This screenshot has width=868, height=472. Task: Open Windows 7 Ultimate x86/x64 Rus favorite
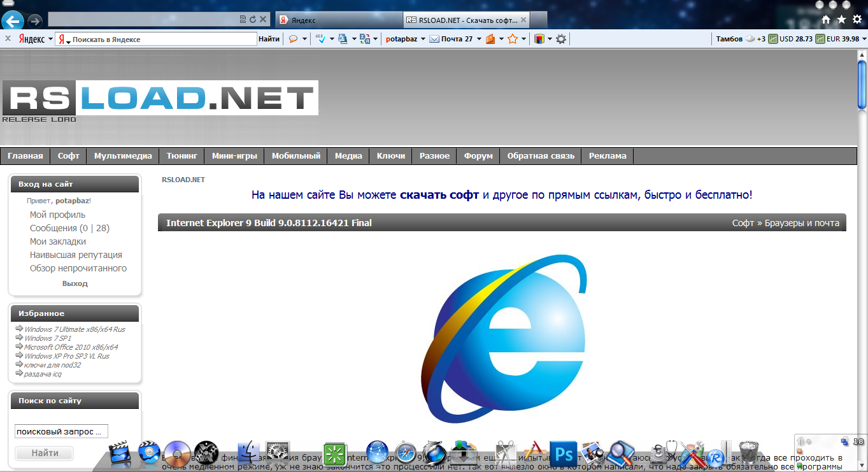75,329
